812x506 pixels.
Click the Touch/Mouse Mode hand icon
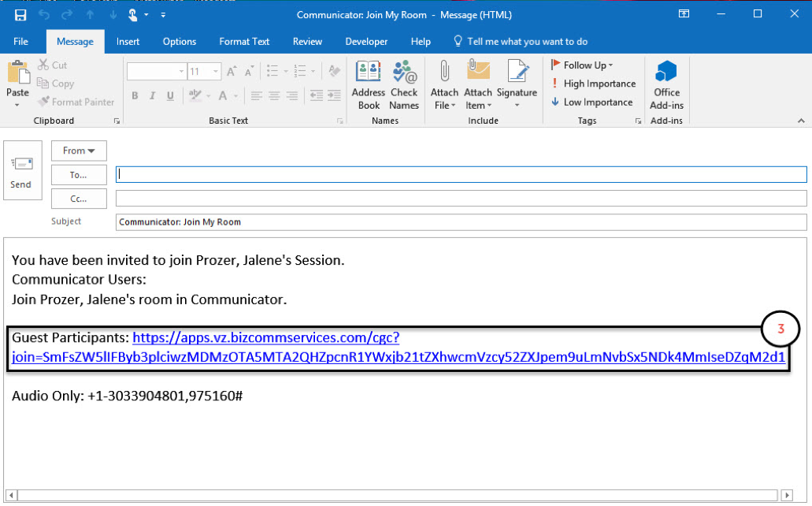tap(133, 15)
